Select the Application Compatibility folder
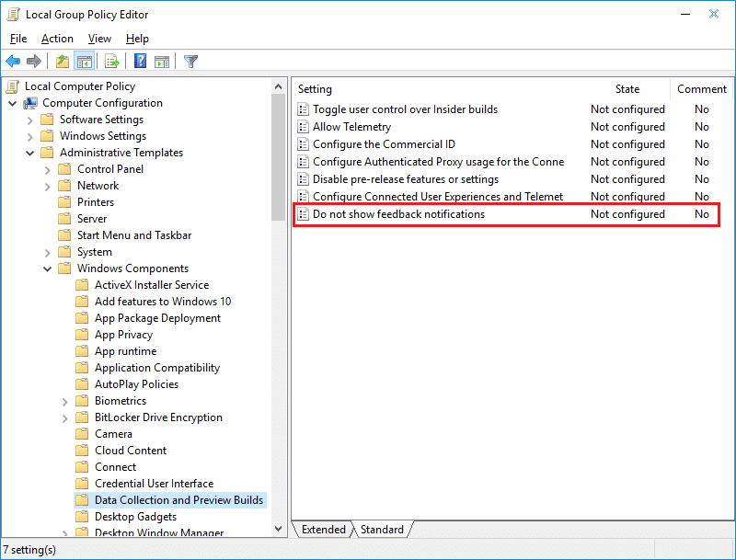 pyautogui.click(x=157, y=368)
